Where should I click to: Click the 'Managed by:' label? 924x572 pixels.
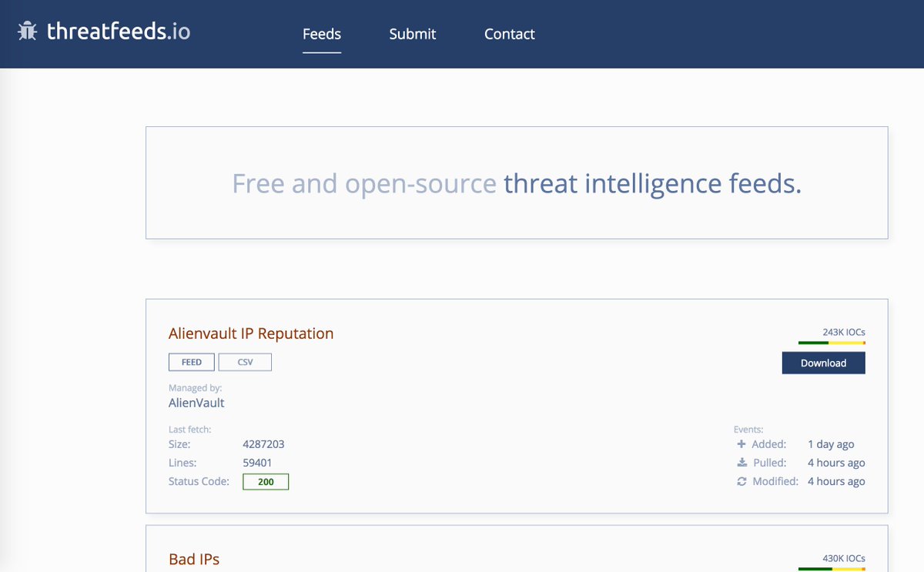click(x=195, y=388)
